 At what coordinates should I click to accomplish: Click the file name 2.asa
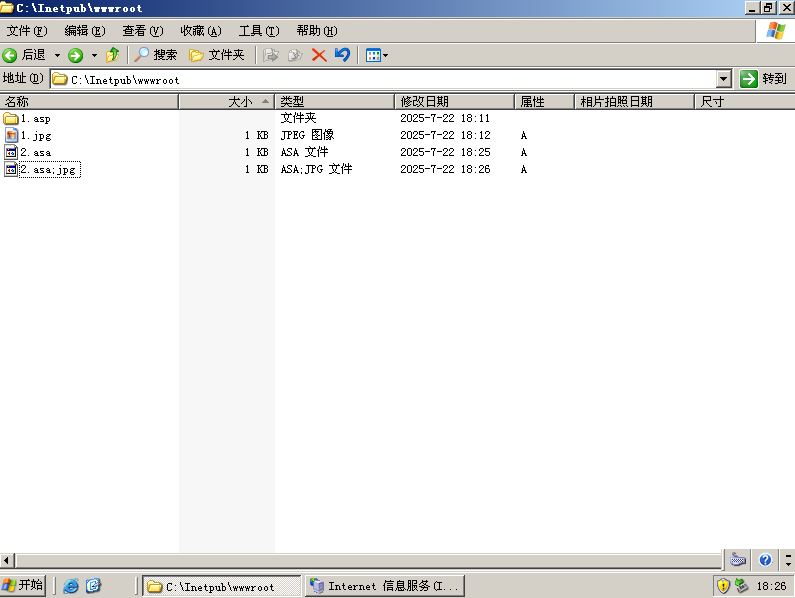point(35,153)
